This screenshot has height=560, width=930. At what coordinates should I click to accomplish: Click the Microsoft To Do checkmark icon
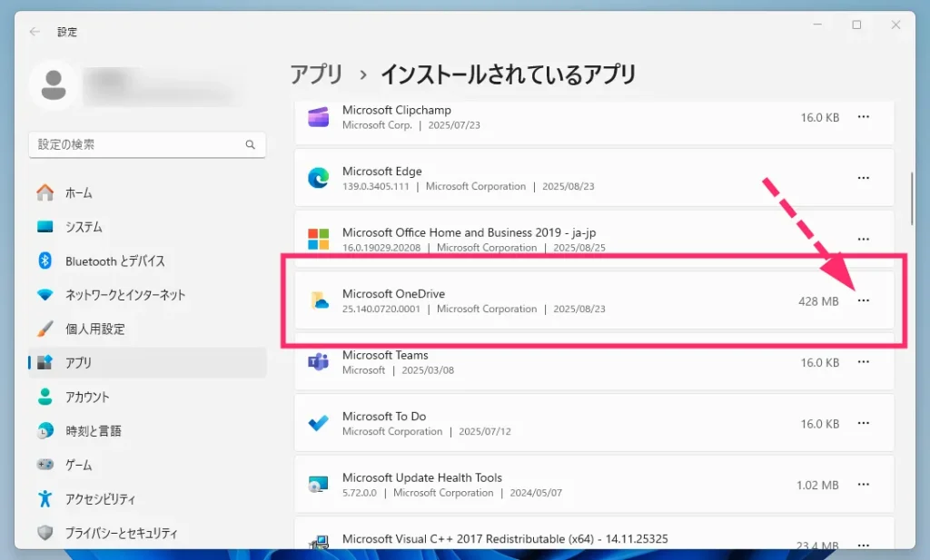[x=319, y=423]
